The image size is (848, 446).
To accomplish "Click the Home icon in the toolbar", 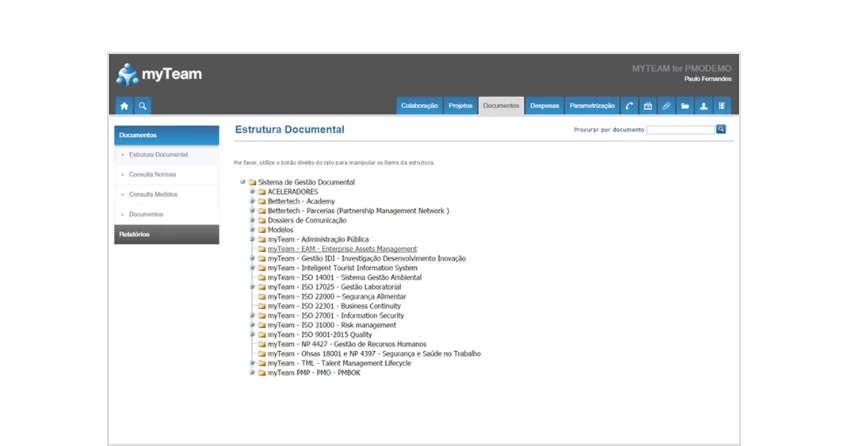I will click(x=124, y=105).
